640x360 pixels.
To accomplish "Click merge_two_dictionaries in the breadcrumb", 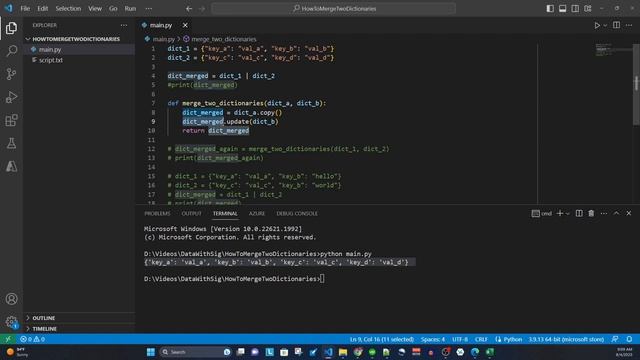I will pyautogui.click(x=224, y=39).
